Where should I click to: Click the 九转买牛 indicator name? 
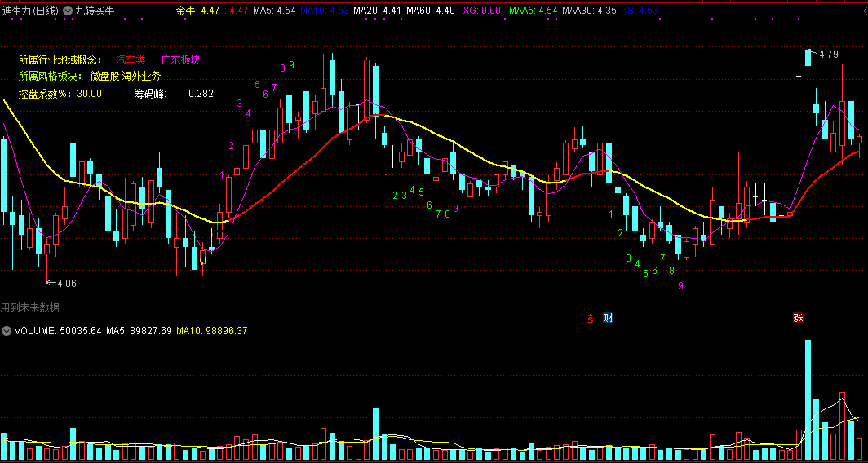tap(94, 11)
